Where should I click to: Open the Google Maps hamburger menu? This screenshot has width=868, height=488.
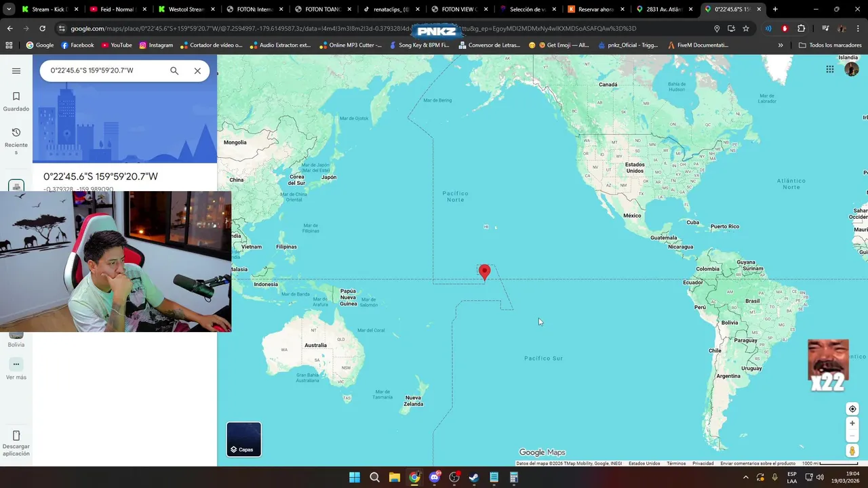[x=16, y=70]
